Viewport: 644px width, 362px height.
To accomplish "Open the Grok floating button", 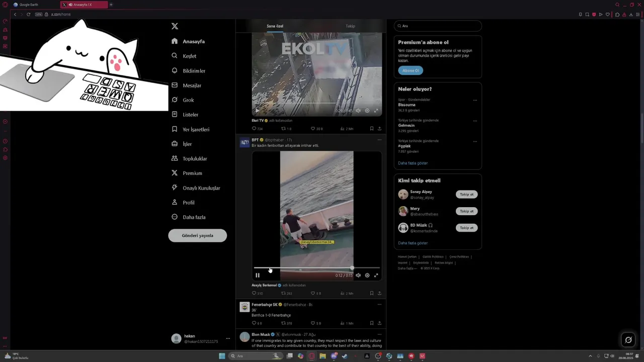I will [x=628, y=340].
